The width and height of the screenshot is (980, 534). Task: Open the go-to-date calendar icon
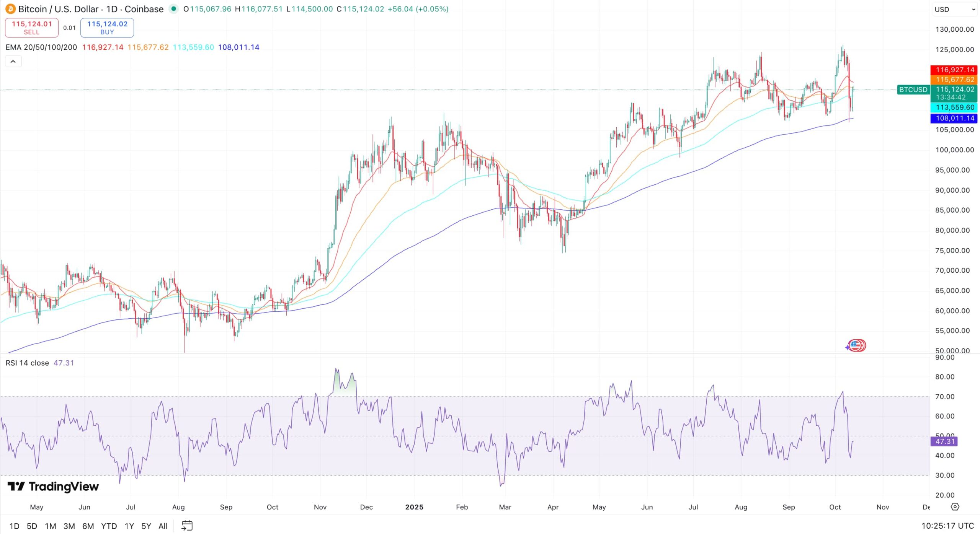point(187,526)
